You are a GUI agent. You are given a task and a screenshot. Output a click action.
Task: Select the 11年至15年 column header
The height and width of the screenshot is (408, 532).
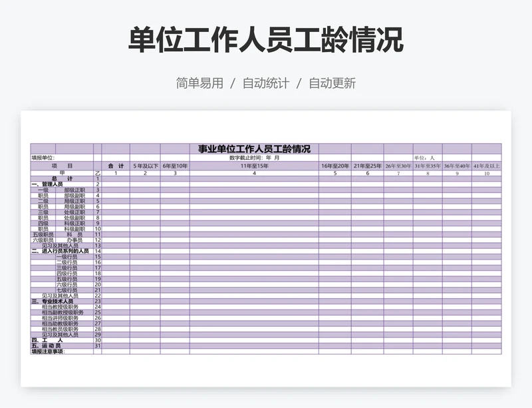pyautogui.click(x=254, y=166)
